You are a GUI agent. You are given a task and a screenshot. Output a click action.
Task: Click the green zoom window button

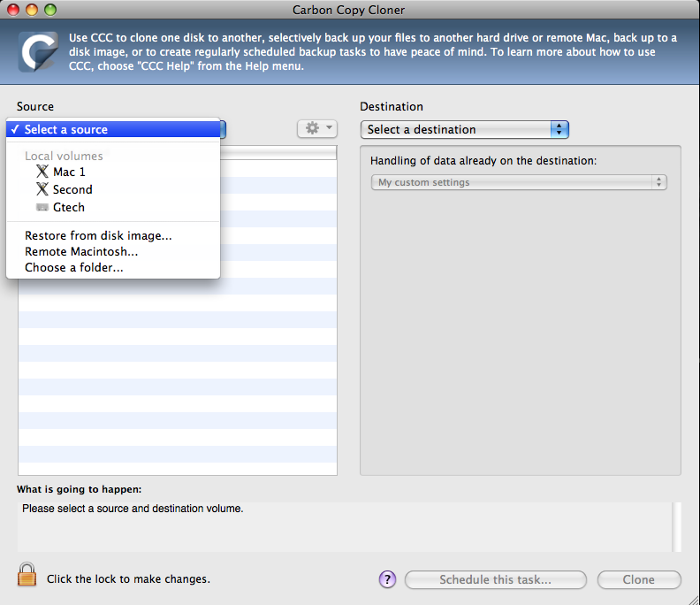[x=50, y=10]
